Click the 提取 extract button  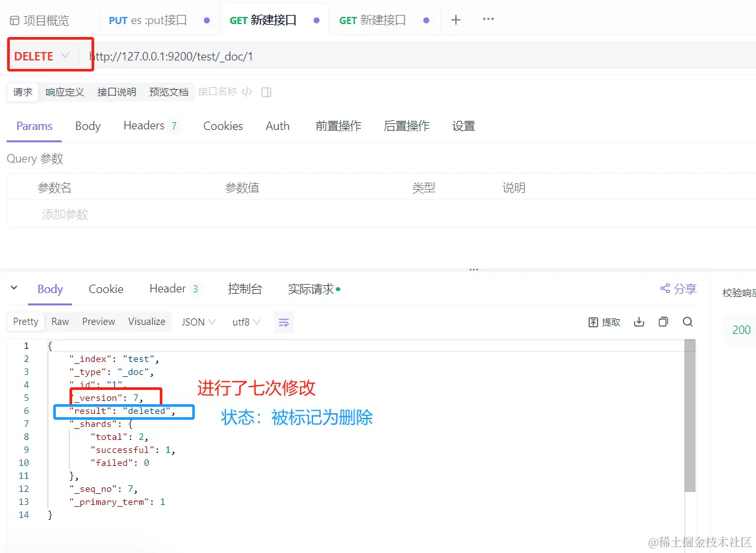[x=604, y=322]
